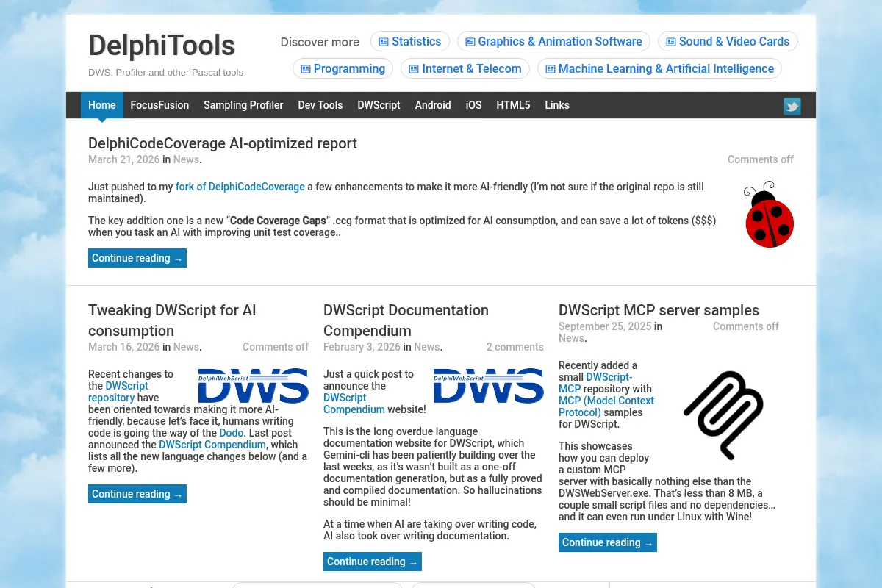Open the HTML5 menu item
The width and height of the screenshot is (882, 588).
point(513,105)
